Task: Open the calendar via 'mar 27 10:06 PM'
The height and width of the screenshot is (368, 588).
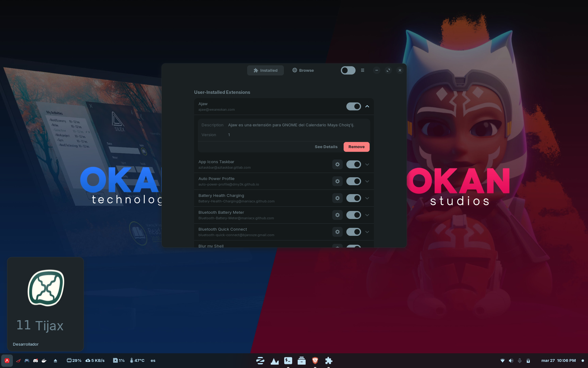Action: pos(559,361)
